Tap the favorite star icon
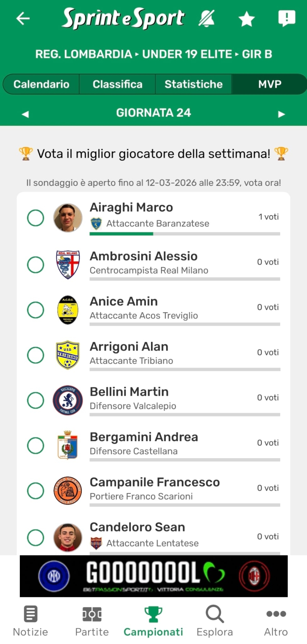 pos(247,19)
